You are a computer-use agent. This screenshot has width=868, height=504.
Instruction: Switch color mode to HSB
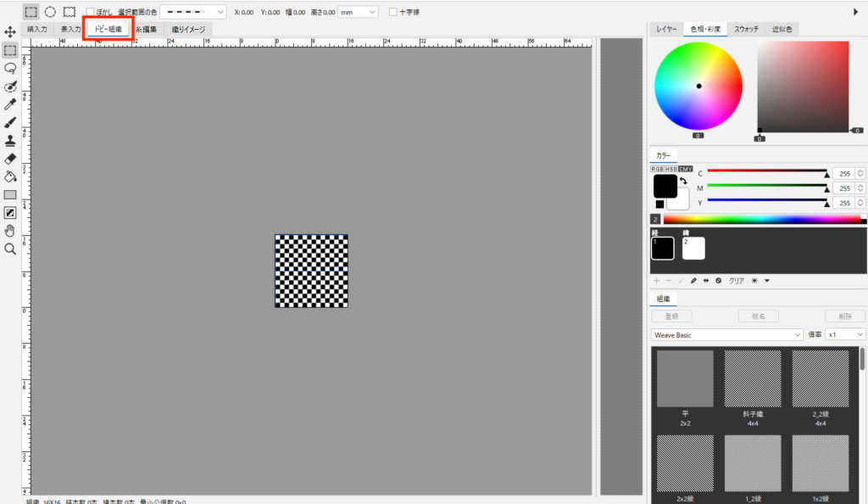point(670,169)
